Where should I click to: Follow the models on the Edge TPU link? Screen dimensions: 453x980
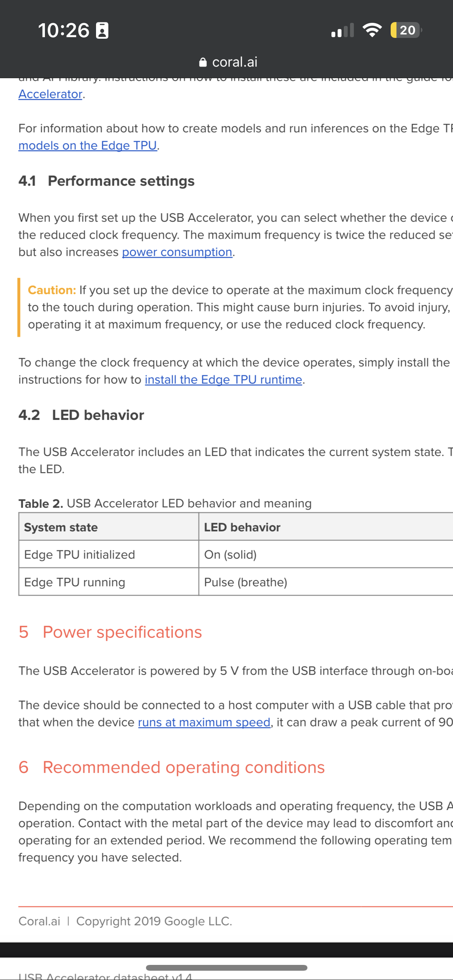point(88,146)
